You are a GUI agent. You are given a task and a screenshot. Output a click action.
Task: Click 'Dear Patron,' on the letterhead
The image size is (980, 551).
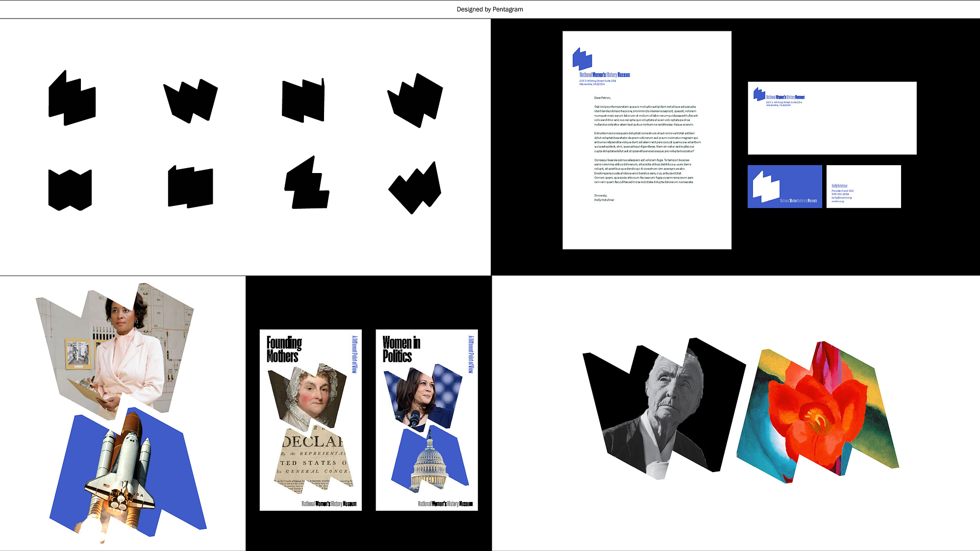[603, 98]
